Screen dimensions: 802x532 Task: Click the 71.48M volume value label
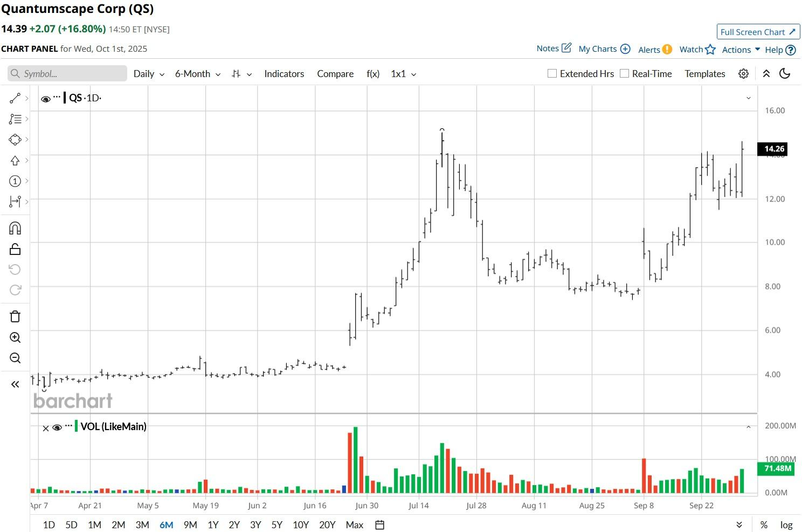coord(777,468)
